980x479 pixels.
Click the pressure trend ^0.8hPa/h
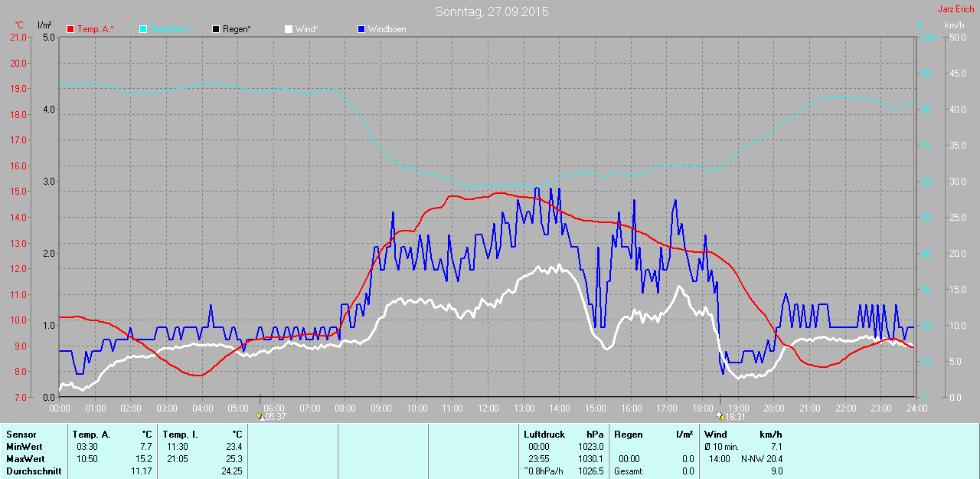coord(544,471)
